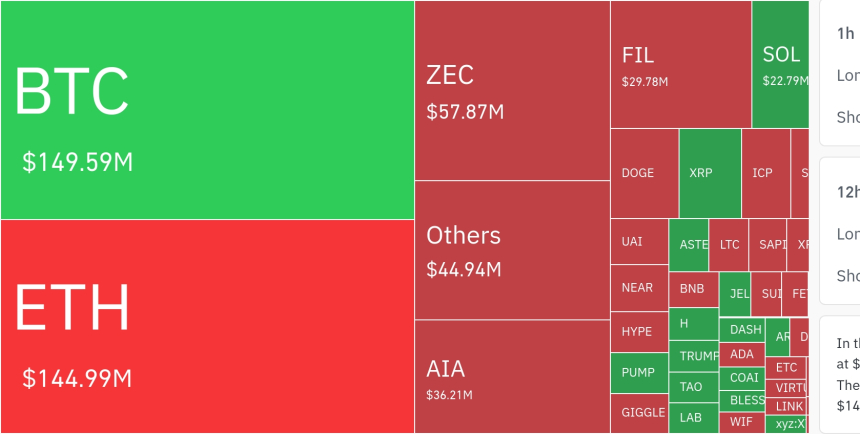860x434 pixels.
Task: Select the NEAR block
Action: (639, 288)
